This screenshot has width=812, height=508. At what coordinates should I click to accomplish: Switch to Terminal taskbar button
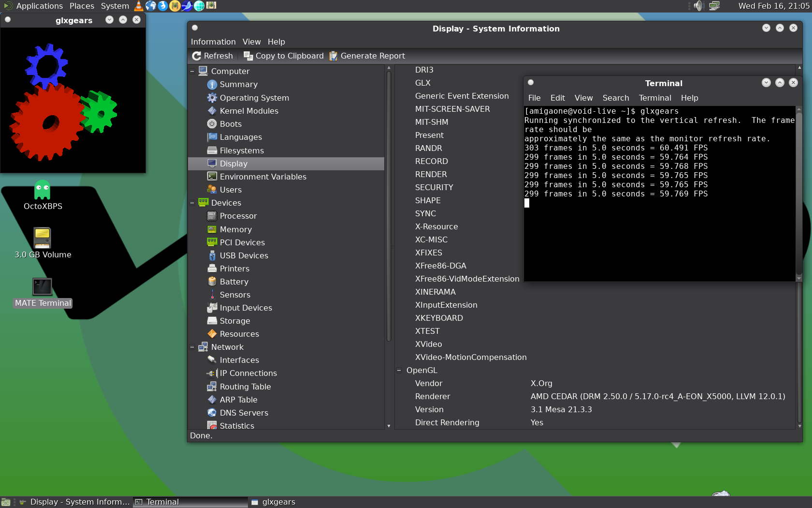pyautogui.click(x=189, y=502)
